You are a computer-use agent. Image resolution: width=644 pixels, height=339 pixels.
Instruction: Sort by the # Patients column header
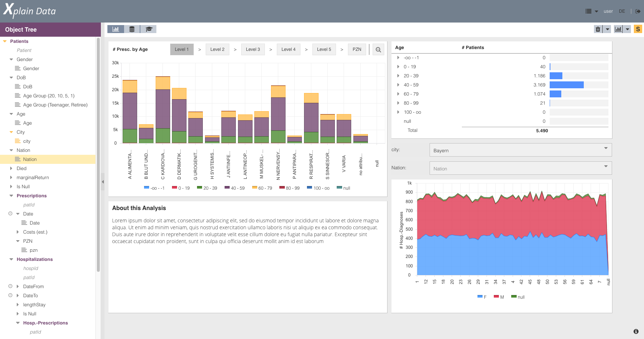tap(473, 47)
